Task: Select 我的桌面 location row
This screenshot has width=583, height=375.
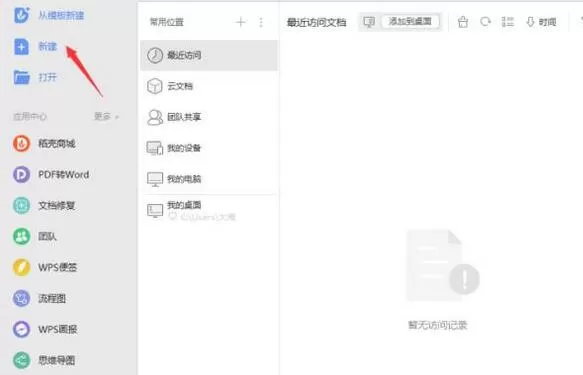Action: click(x=209, y=210)
